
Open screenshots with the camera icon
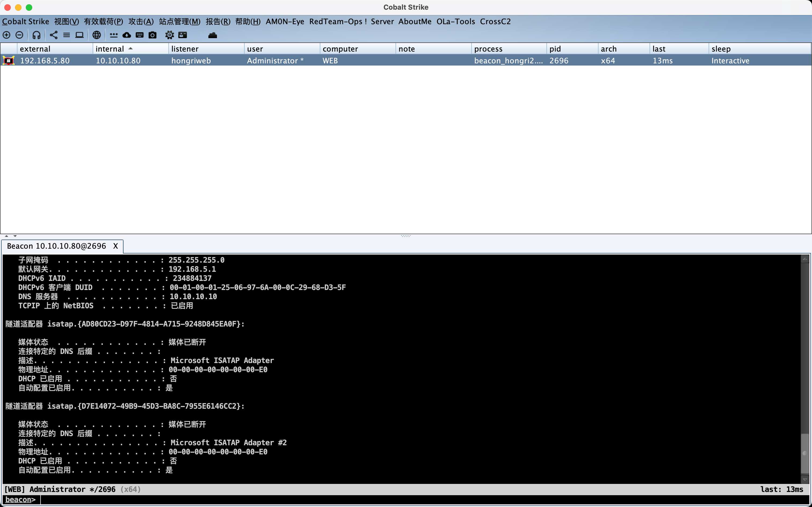pos(153,35)
